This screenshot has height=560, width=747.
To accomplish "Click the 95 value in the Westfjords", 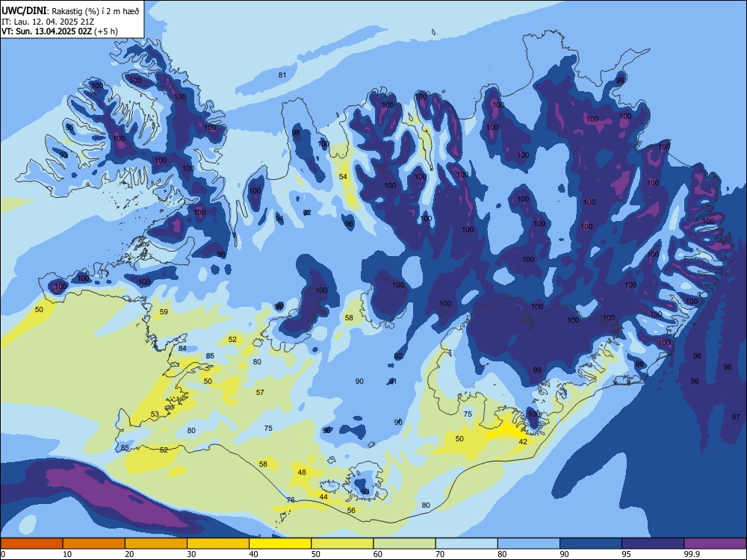I will coord(70,127).
